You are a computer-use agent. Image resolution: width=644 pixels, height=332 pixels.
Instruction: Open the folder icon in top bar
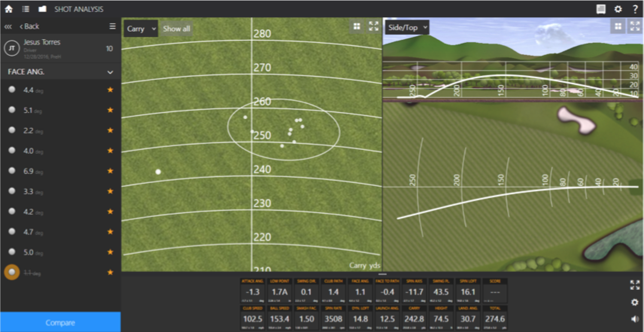pos(42,9)
